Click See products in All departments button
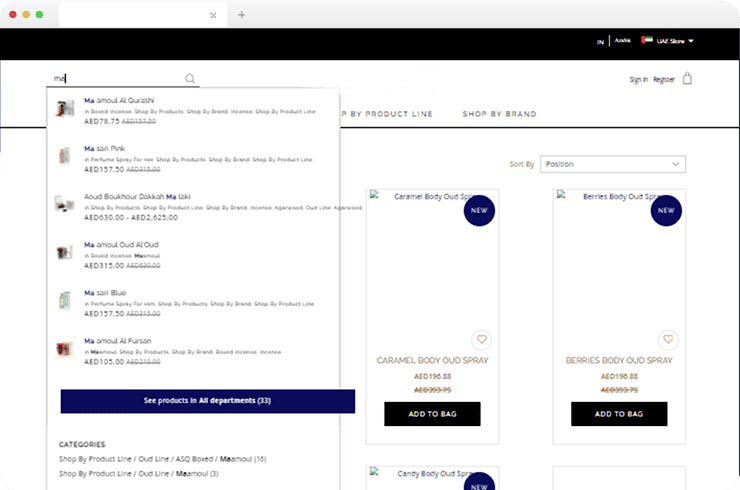 [x=207, y=401]
